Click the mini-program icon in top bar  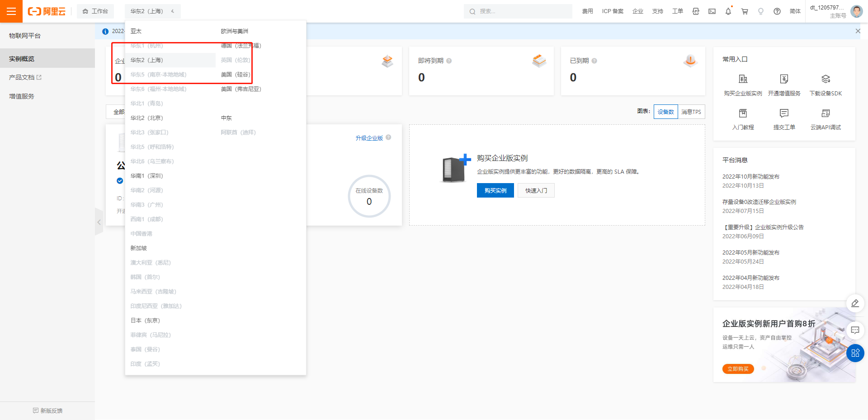pyautogui.click(x=696, y=11)
